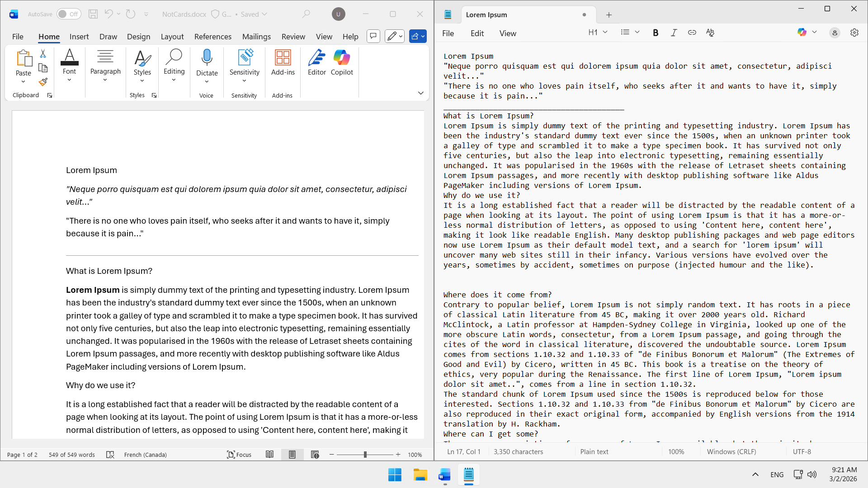
Task: Click the Cut scissors icon
Action: tap(43, 54)
